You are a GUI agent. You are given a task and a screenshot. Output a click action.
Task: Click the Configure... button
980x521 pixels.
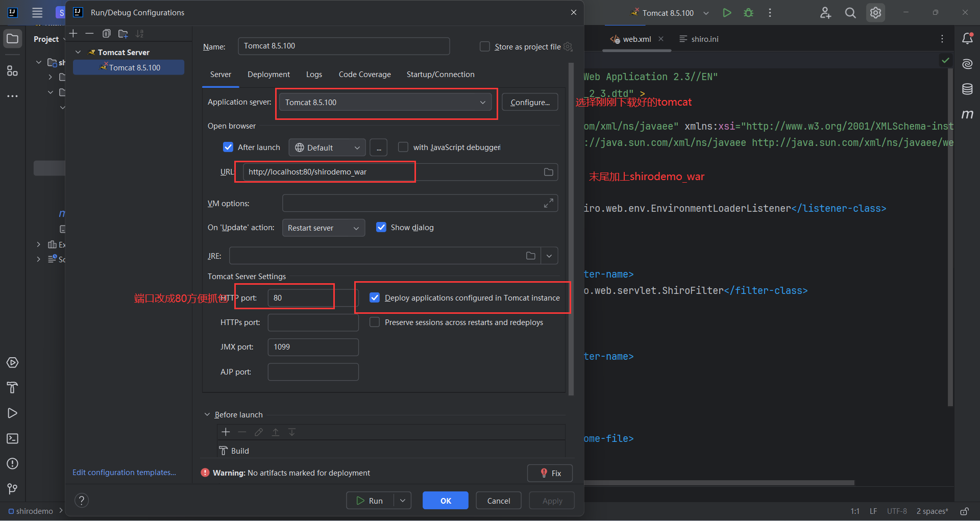(x=530, y=102)
